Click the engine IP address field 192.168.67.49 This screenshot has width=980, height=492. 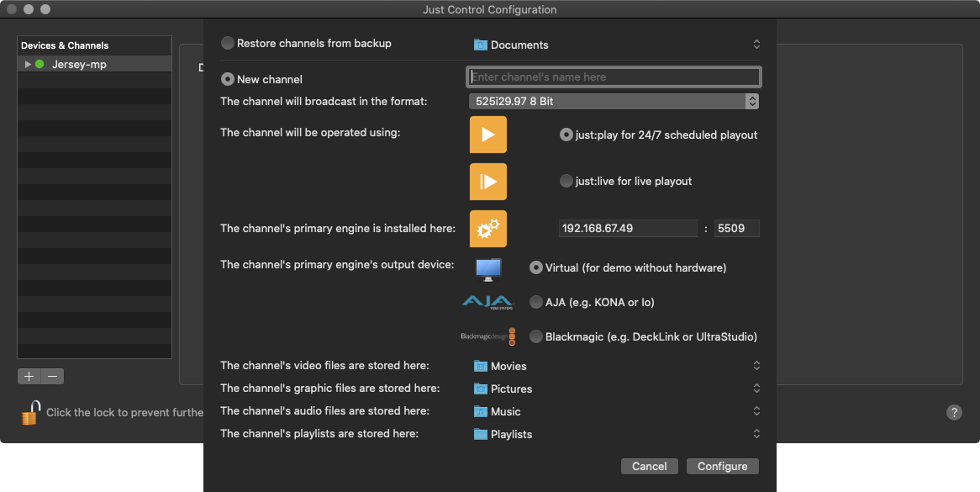(x=628, y=228)
